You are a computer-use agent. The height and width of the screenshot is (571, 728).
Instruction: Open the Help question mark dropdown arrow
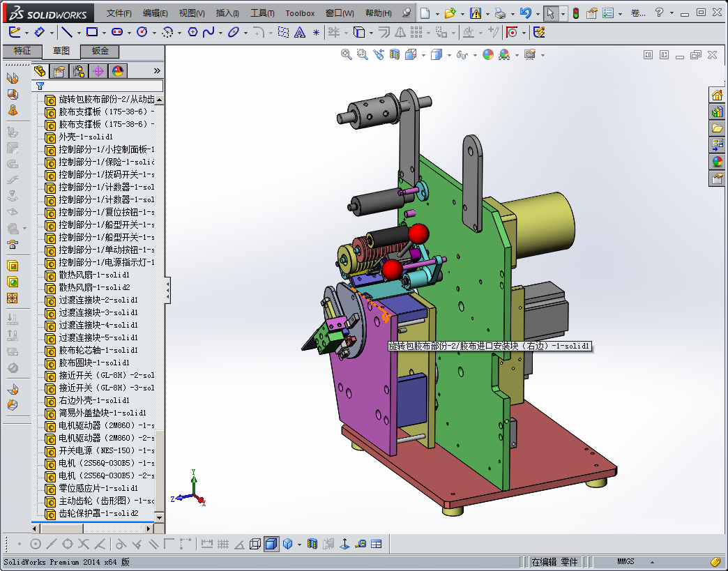(x=672, y=13)
